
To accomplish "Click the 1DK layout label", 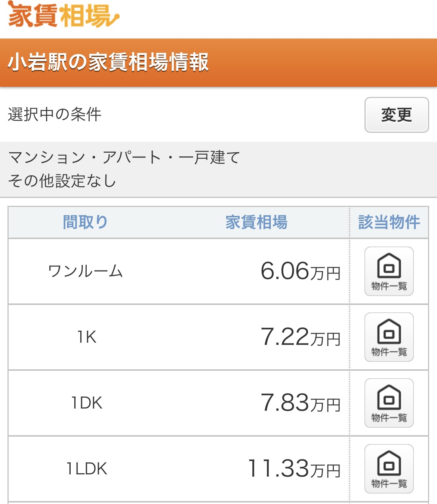I will (86, 403).
